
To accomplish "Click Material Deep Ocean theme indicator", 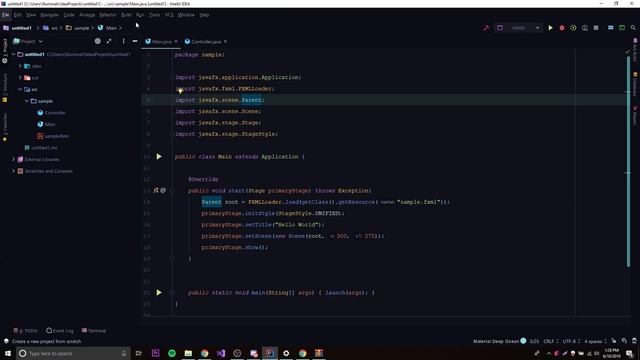I will pos(500,341).
